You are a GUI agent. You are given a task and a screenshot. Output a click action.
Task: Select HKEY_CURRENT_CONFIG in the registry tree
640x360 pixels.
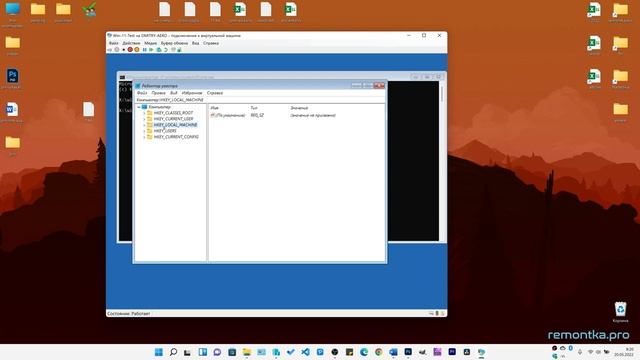[x=176, y=137]
